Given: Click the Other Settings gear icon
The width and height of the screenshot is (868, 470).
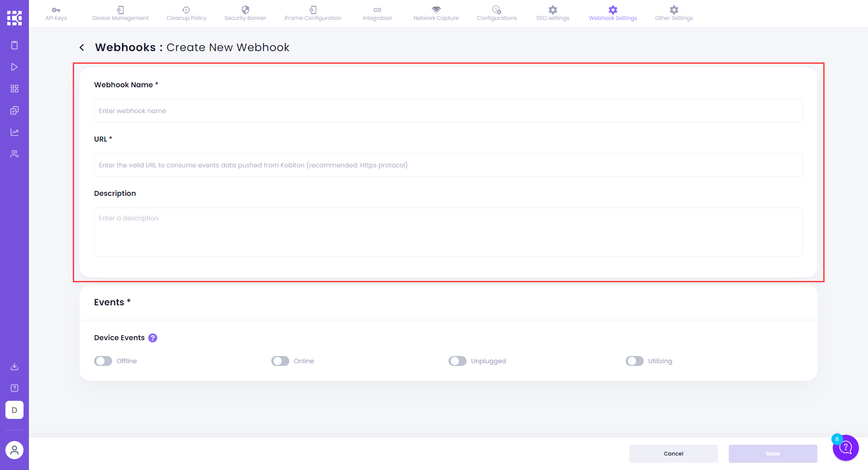Looking at the screenshot, I should (674, 10).
